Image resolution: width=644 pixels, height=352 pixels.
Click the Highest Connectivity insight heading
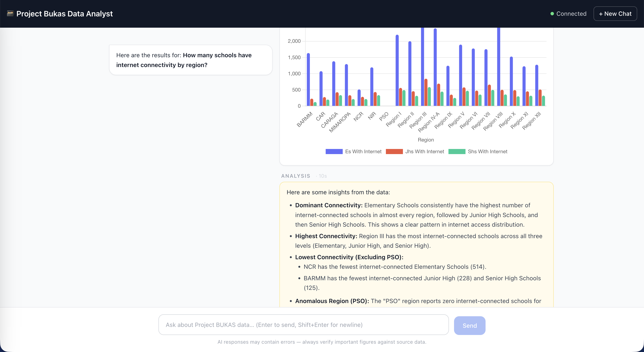pos(326,236)
